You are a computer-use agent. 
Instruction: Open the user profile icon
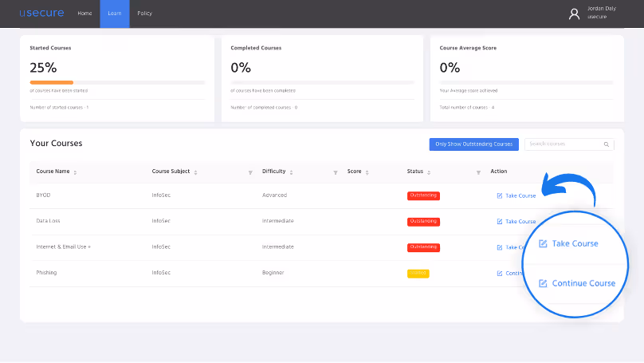574,14
